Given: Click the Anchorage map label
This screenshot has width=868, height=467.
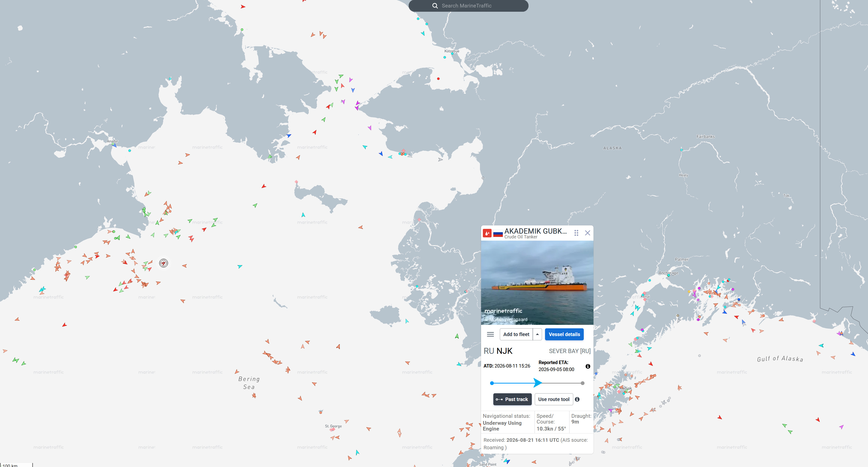Looking at the screenshot, I should 668,273.
